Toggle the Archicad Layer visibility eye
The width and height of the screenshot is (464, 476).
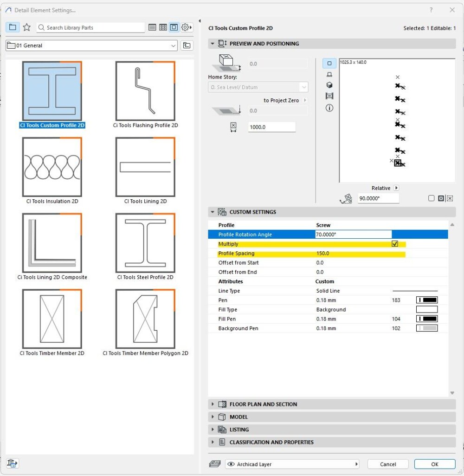pyautogui.click(x=231, y=464)
